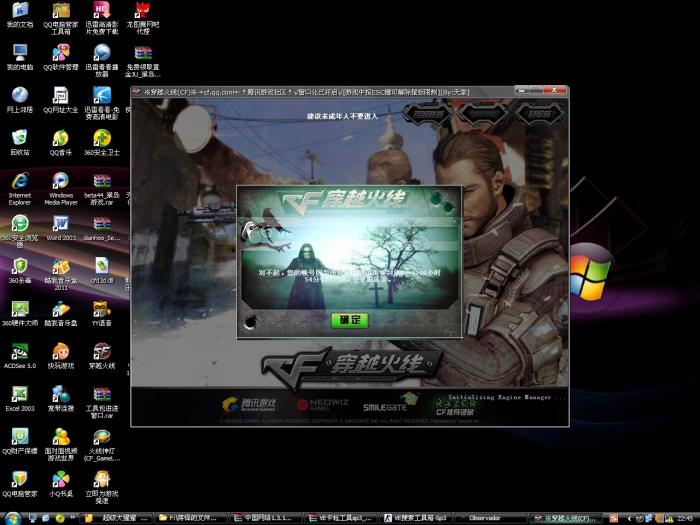Open 迅雷看看播放器 desktop shortcut
Image resolution: width=700 pixels, height=525 pixels.
pos(102,61)
